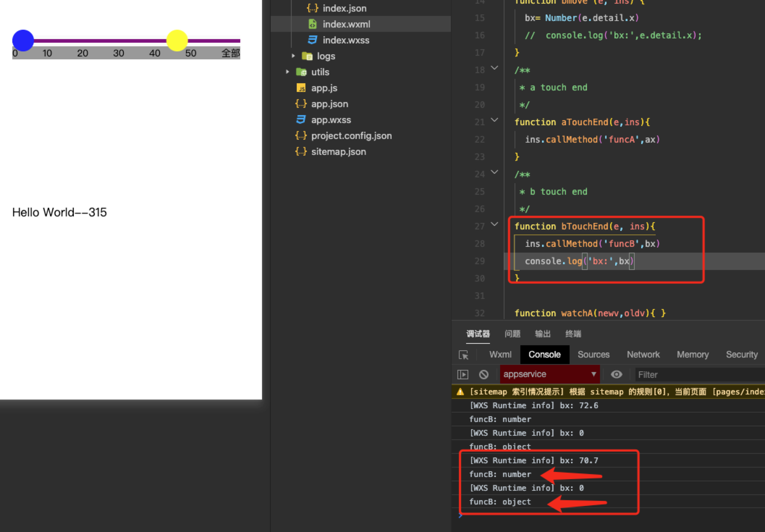Screen dimensions: 765x532
Task: Open project.config.json file
Action: 351,136
